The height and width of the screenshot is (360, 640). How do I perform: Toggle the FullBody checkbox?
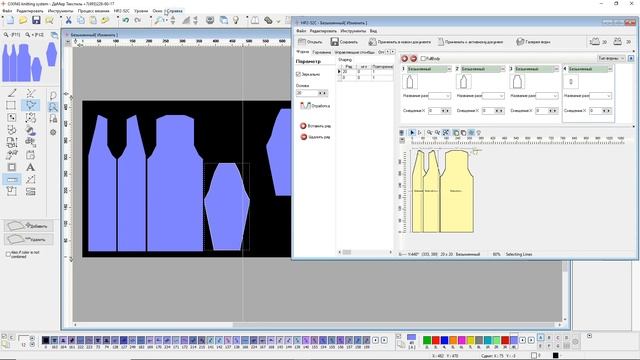coord(423,59)
